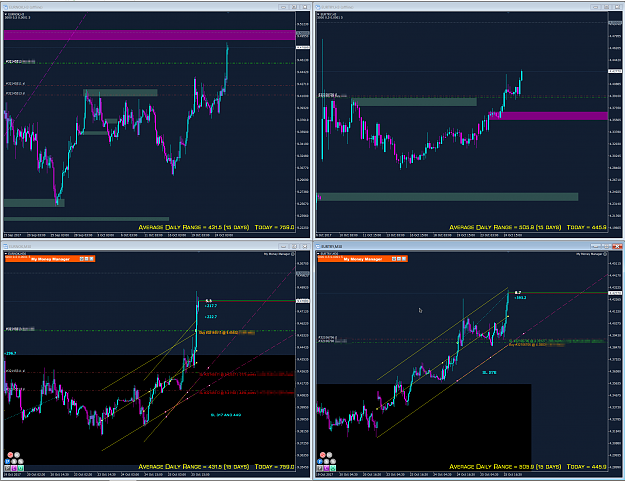The image size is (625, 481).
Task: Click the last gray circle in the P row, EURNOK M30
Action: (x=21, y=461)
